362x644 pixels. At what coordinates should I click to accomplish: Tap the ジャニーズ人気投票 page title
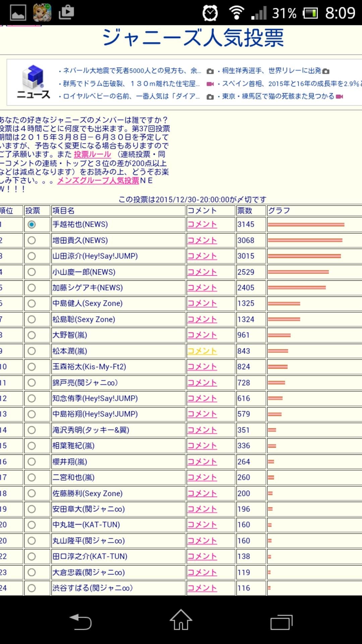tap(193, 38)
